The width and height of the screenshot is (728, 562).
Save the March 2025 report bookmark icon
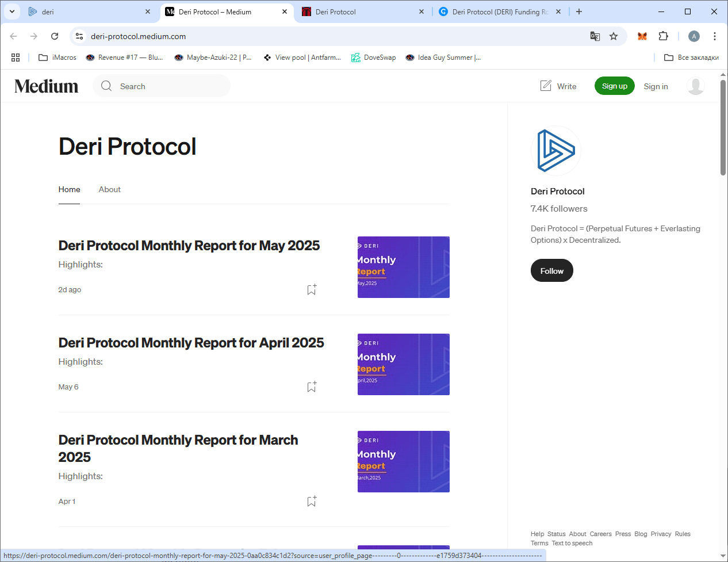[x=312, y=501]
